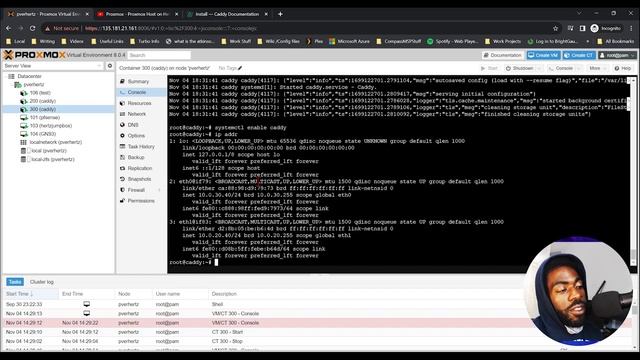Open the browser three-dot menu
640x360 pixels.
coord(631,28)
